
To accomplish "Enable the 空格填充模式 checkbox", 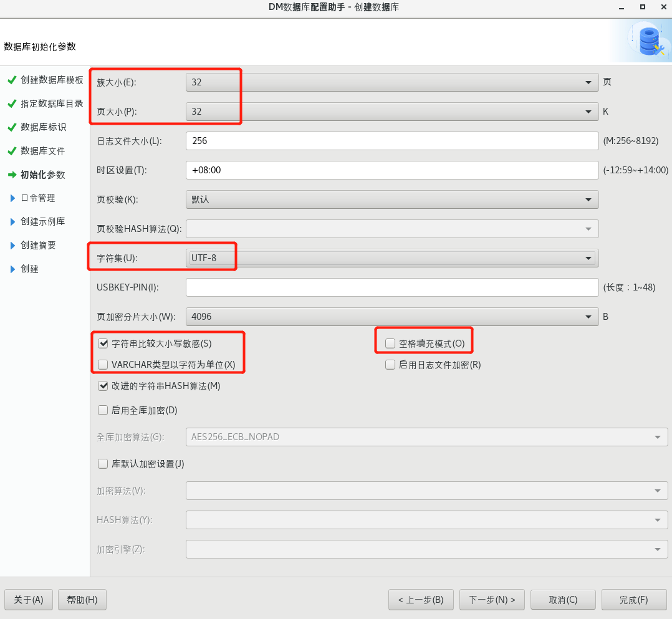I will [x=390, y=343].
